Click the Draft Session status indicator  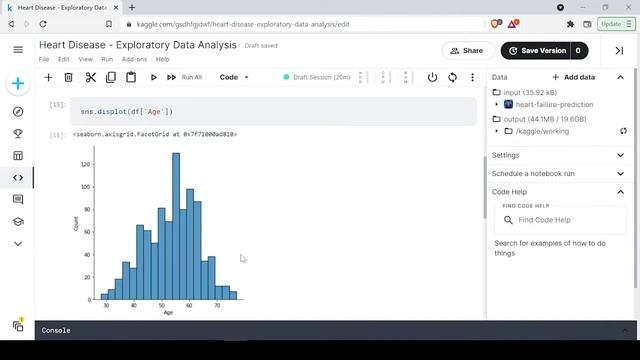[317, 77]
